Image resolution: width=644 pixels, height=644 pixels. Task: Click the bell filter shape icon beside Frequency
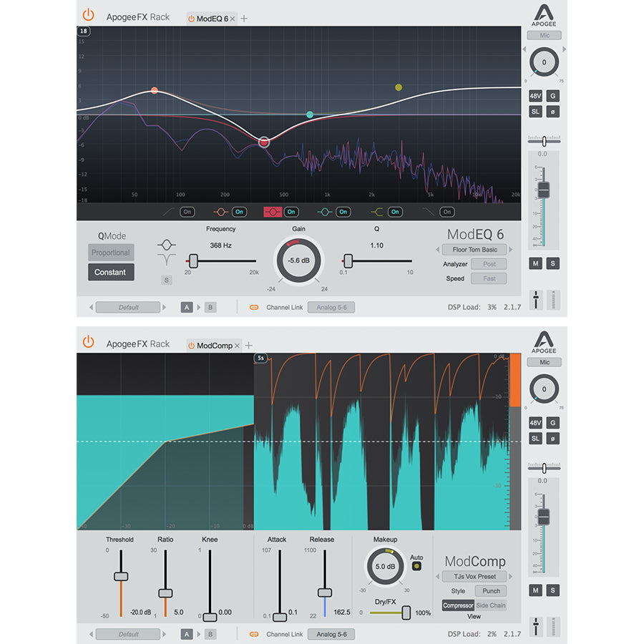[x=166, y=245]
